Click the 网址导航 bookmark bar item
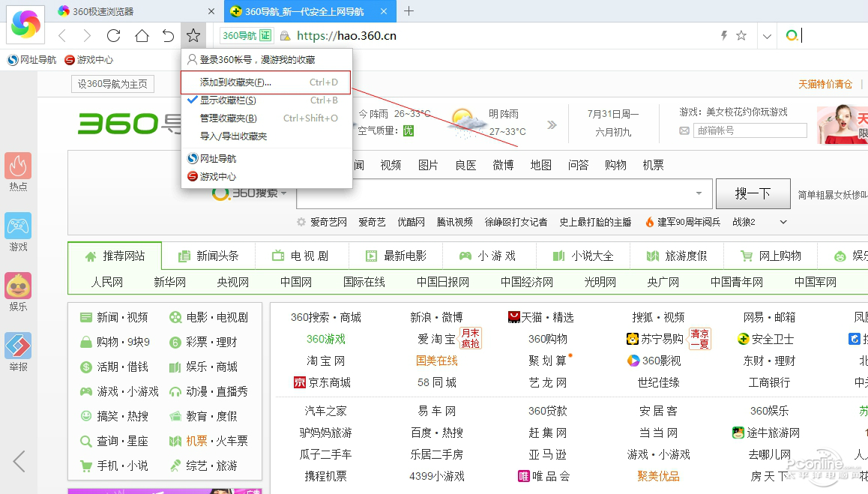The image size is (868, 494). pos(32,60)
